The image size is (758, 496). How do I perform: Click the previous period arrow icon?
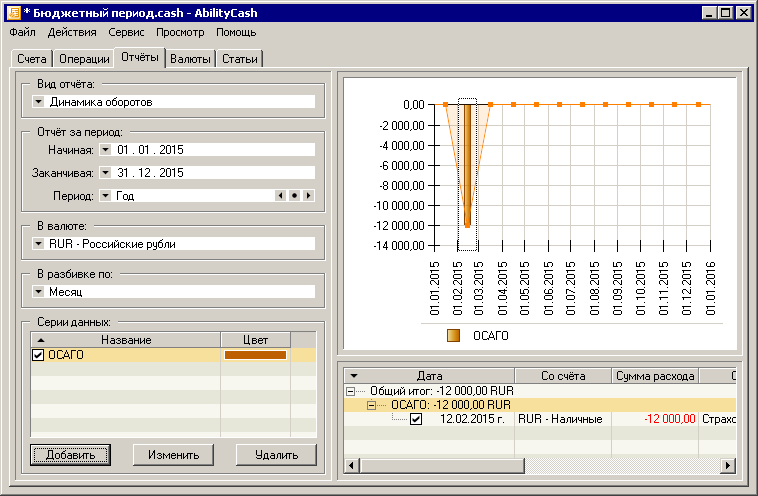[x=281, y=196]
